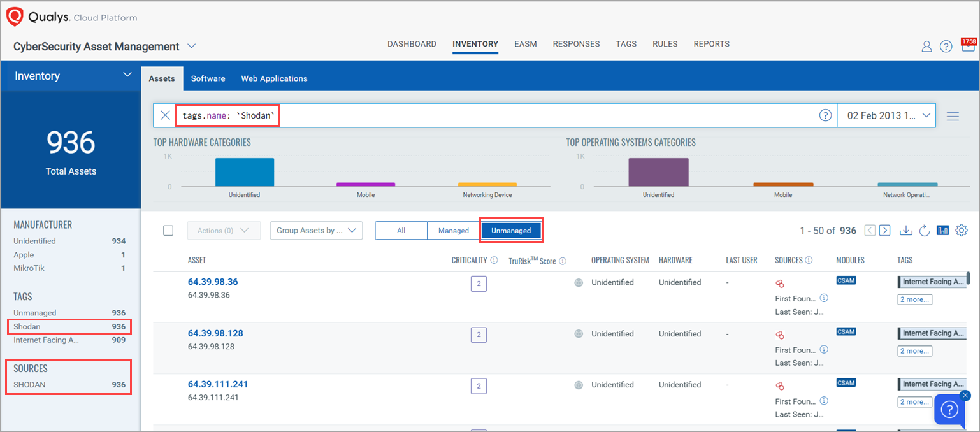Image resolution: width=980 pixels, height=432 pixels.
Task: Expand the CyberSecurity Asset Management module picker
Action: coord(192,46)
